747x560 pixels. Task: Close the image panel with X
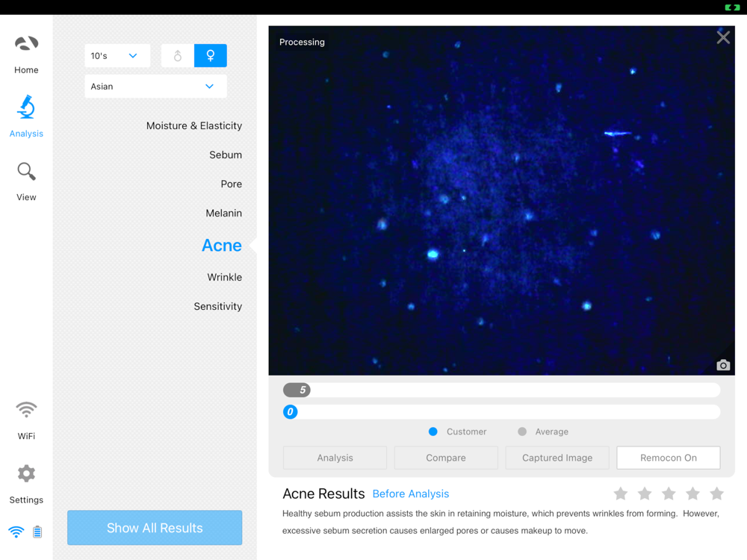[723, 37]
